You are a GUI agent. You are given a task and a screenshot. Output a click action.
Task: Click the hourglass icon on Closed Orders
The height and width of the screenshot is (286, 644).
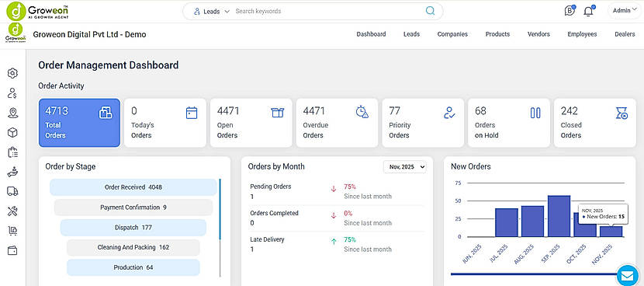tap(621, 113)
